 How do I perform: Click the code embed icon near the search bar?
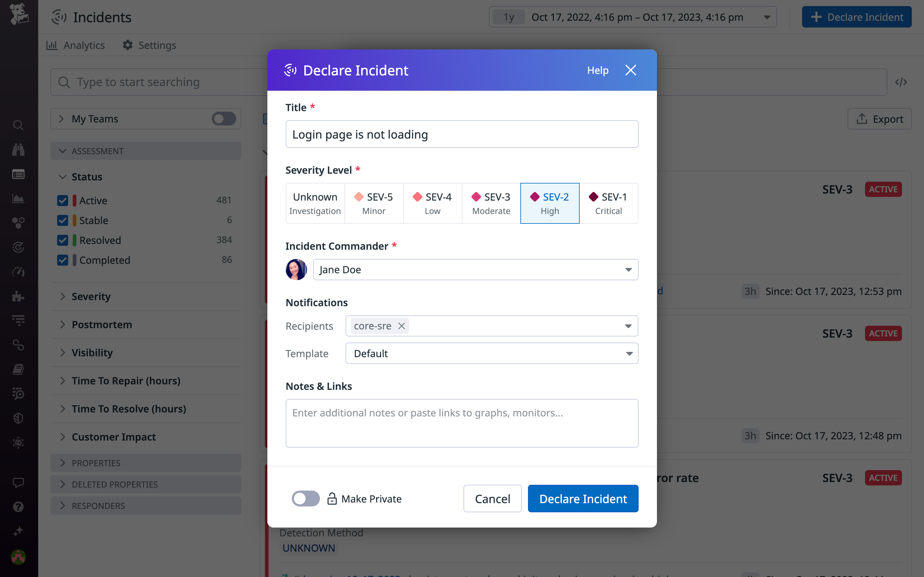pyautogui.click(x=901, y=82)
